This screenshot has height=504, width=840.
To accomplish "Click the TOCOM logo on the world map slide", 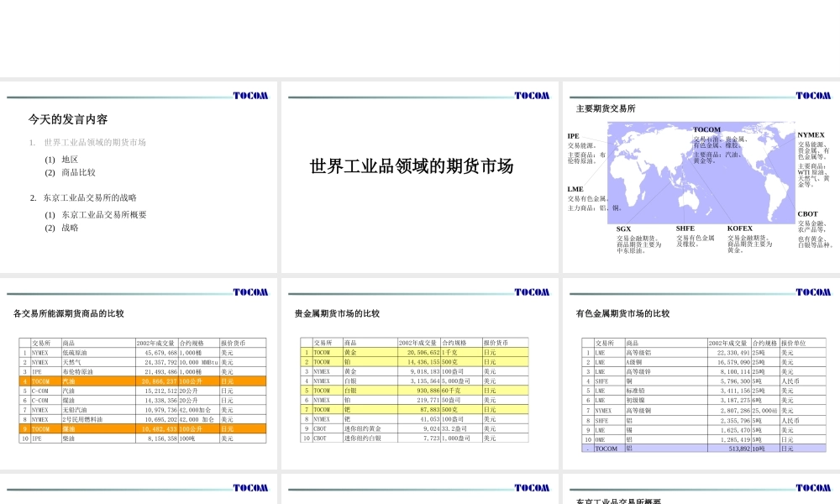I will tap(812, 96).
